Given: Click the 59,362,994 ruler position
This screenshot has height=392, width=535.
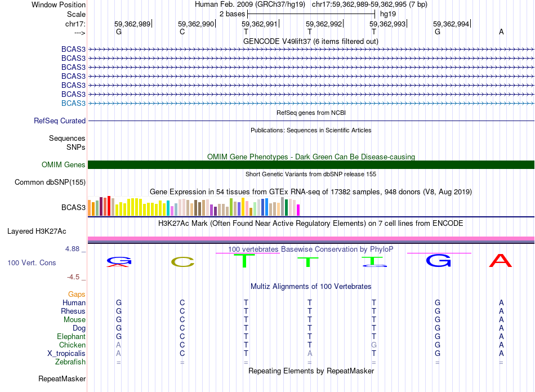Looking at the screenshot, I should point(451,24).
